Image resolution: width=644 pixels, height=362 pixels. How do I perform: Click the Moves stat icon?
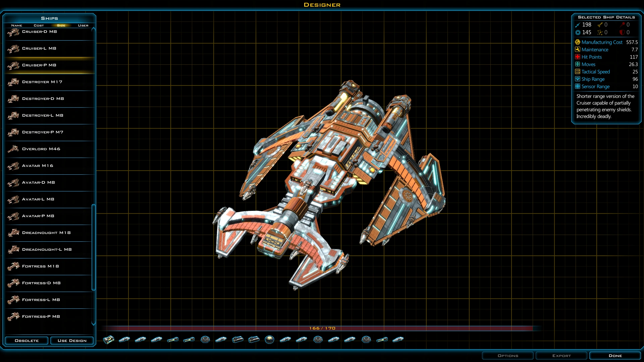(x=578, y=64)
